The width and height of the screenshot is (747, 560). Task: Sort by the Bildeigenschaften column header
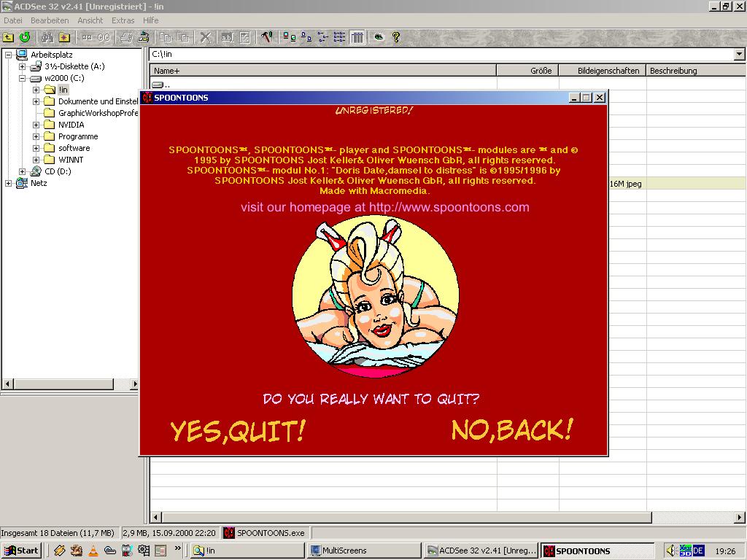click(602, 71)
